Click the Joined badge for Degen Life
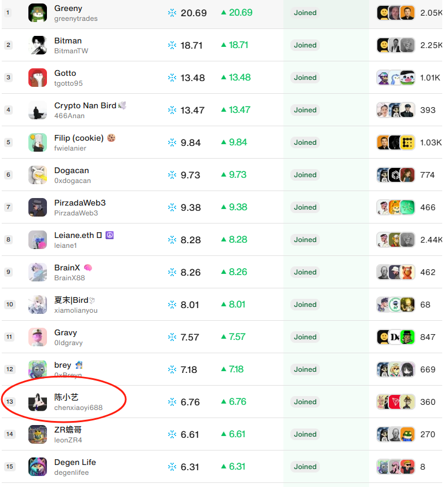Viewport: 448px width, 487px height. click(x=305, y=467)
